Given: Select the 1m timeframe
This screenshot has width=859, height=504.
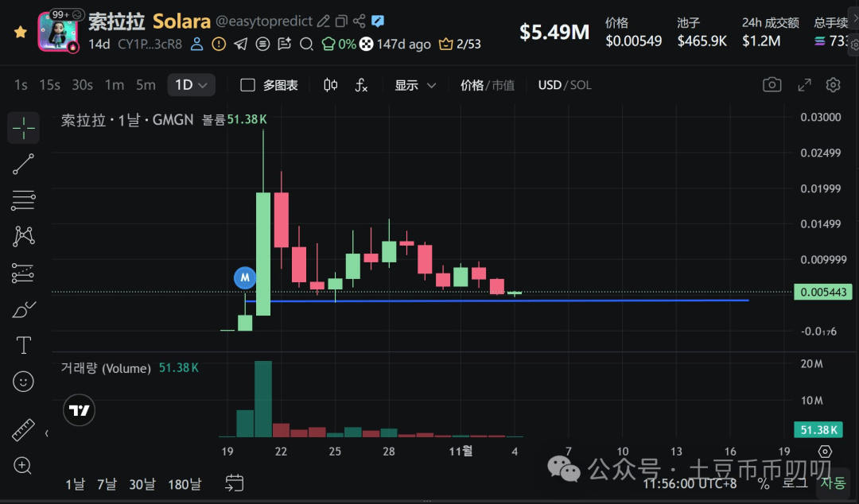Looking at the screenshot, I should [114, 85].
